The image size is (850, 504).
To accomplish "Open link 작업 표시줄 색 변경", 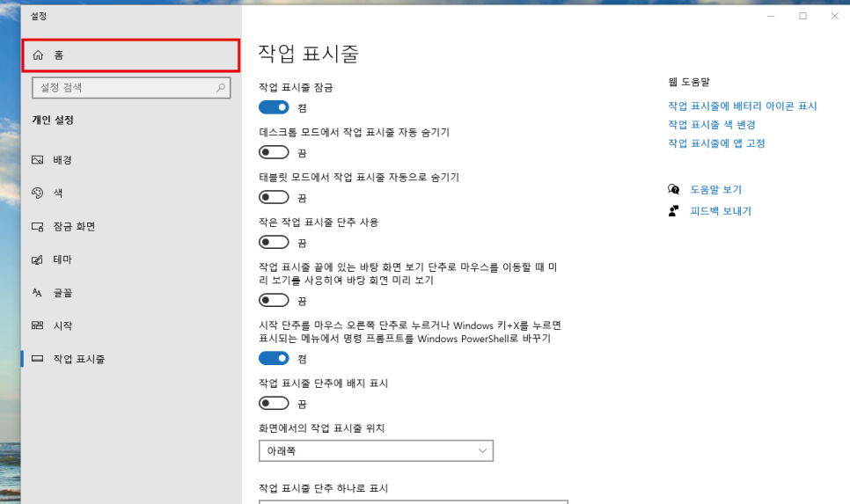I will [x=712, y=125].
